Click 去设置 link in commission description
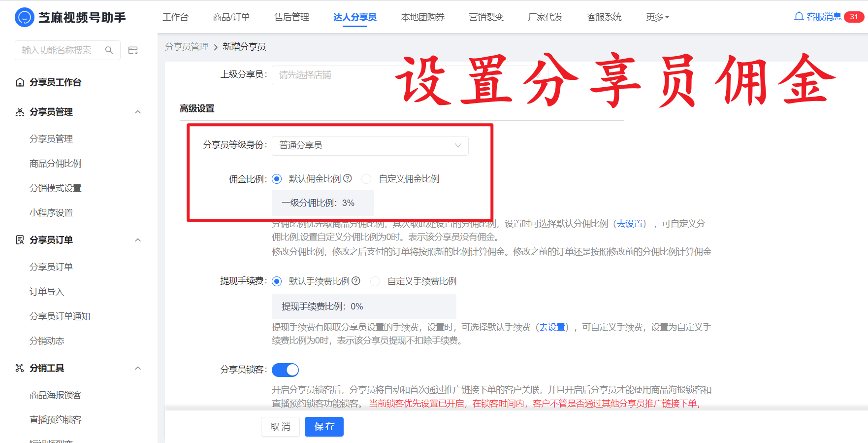 (630, 224)
